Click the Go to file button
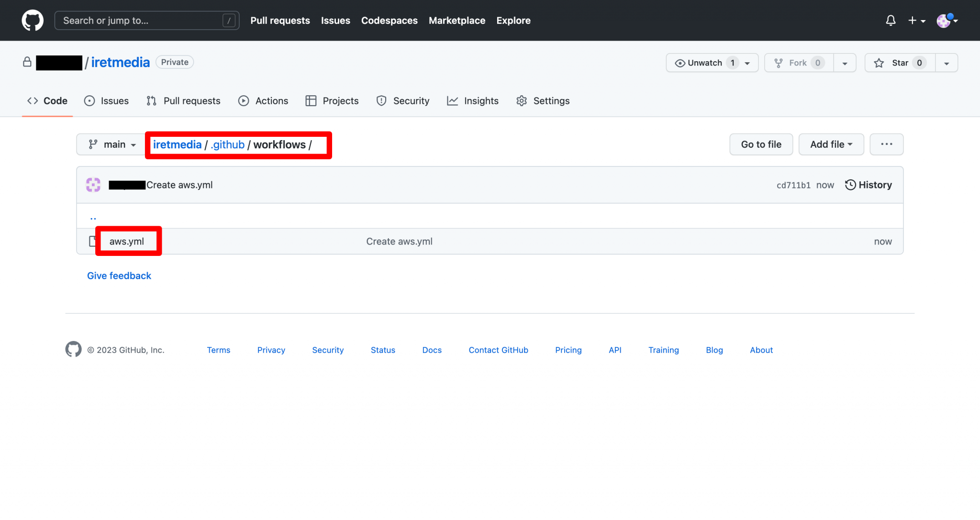The width and height of the screenshot is (980, 520). coord(761,144)
